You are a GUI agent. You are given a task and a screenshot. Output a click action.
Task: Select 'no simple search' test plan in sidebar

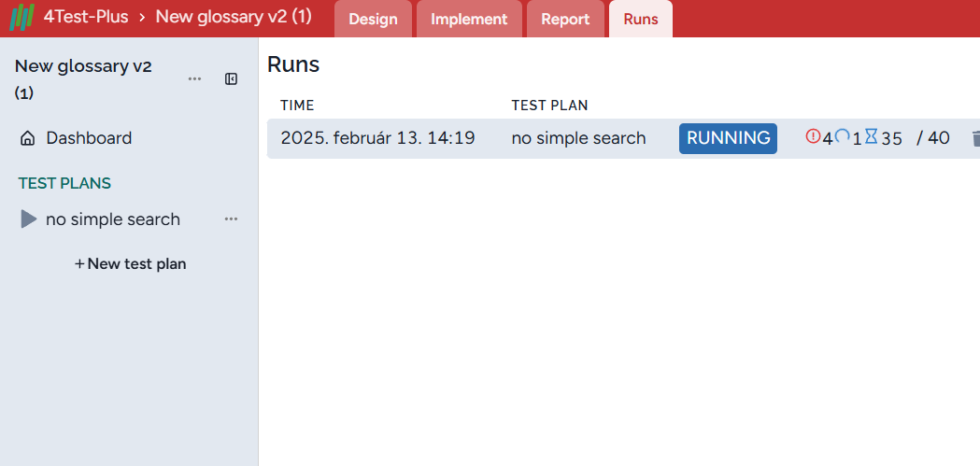(x=113, y=219)
